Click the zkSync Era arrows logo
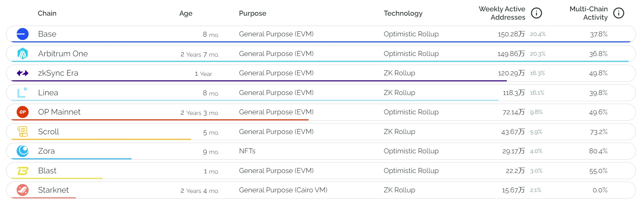Screen dimensions: 644x200 coord(23,73)
